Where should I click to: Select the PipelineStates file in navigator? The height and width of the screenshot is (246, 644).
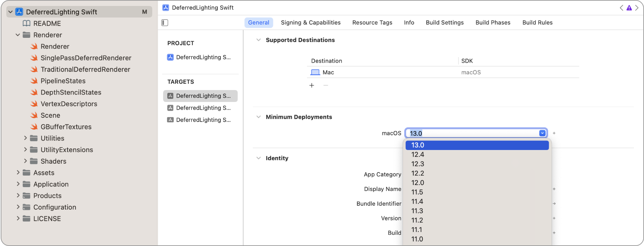[63, 81]
